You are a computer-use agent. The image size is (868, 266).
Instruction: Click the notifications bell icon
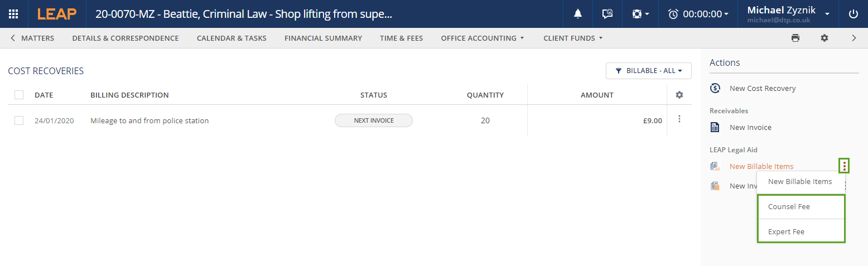578,14
